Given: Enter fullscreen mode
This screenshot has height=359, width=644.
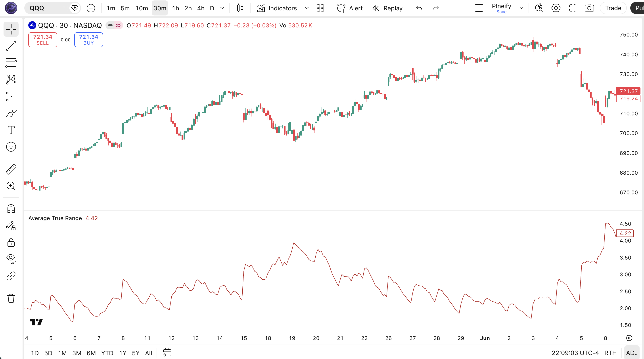Looking at the screenshot, I should click(x=573, y=8).
